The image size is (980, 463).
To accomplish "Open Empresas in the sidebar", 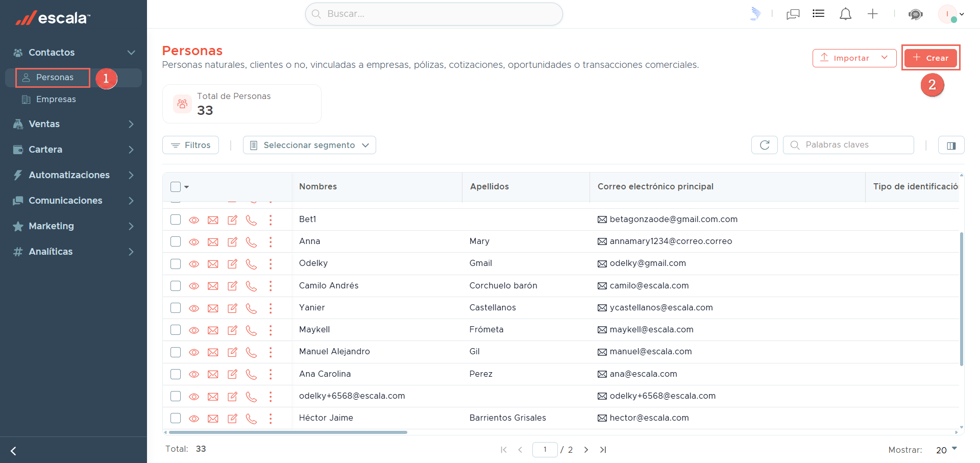I will point(56,99).
